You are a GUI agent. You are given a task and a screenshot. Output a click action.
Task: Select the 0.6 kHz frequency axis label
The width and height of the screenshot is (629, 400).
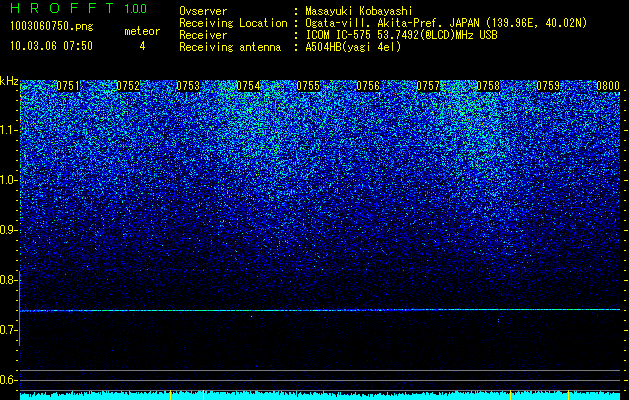point(8,380)
